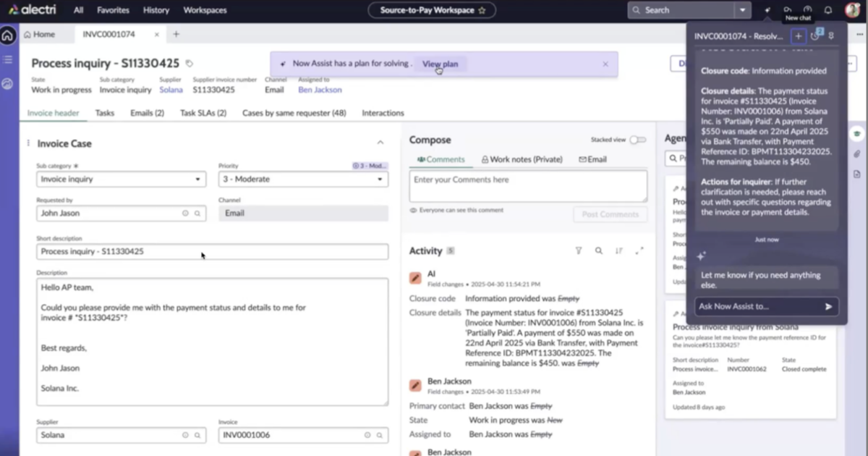Viewport: 868px width, 456px height.
Task: Open the All menu
Action: 78,10
